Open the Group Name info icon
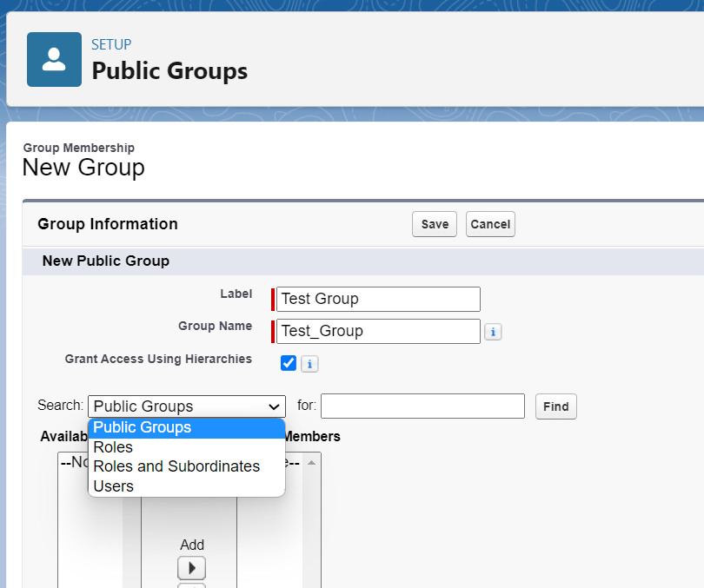The image size is (704, 588). tap(493, 332)
